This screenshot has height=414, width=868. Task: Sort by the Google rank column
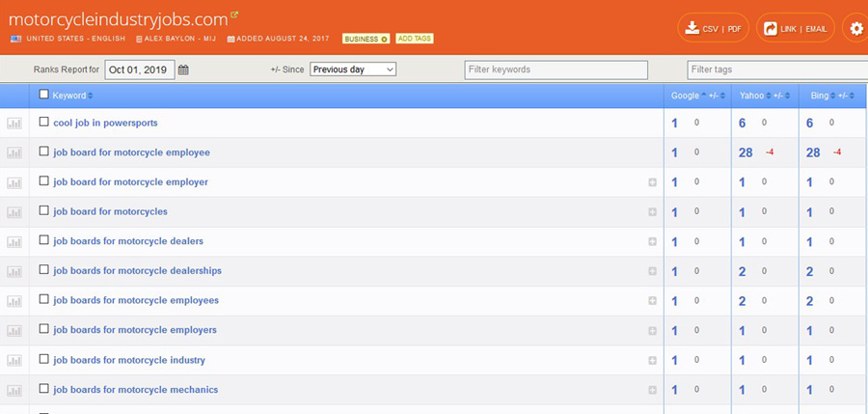tap(687, 96)
